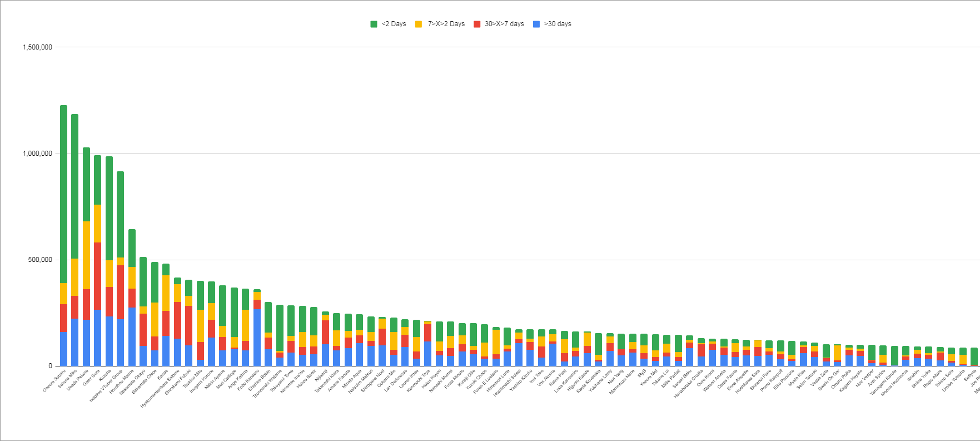Select the '<2 Days' legend label text
980x441 pixels.
tap(394, 24)
